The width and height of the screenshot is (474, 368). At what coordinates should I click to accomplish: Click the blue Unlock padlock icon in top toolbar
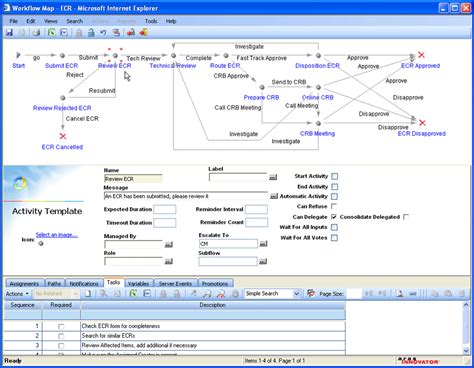91,32
